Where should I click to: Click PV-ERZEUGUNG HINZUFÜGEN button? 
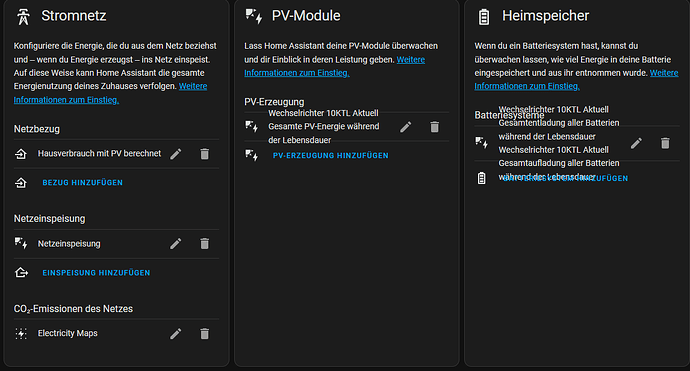point(331,155)
